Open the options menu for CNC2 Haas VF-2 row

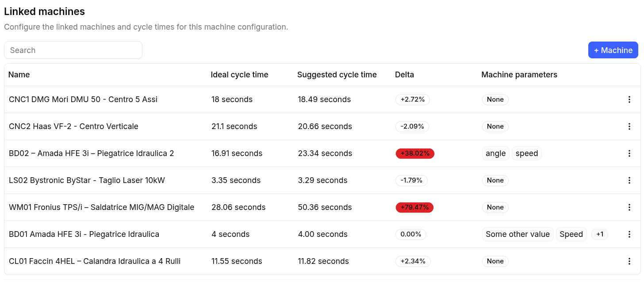629,126
